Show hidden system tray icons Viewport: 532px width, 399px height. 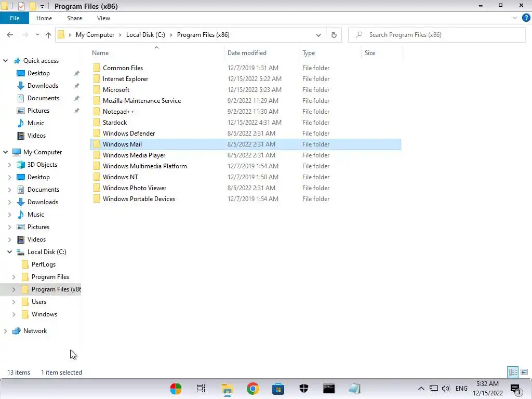click(421, 389)
